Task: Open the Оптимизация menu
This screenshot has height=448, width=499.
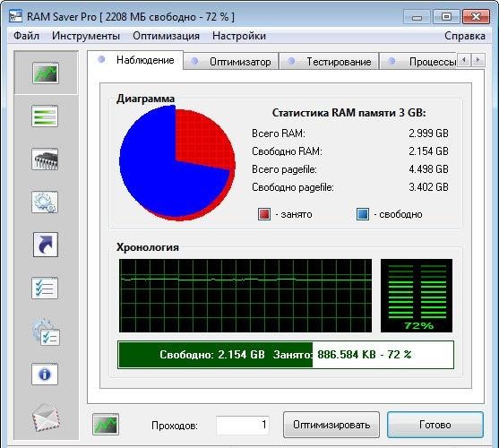Action: pos(166,36)
